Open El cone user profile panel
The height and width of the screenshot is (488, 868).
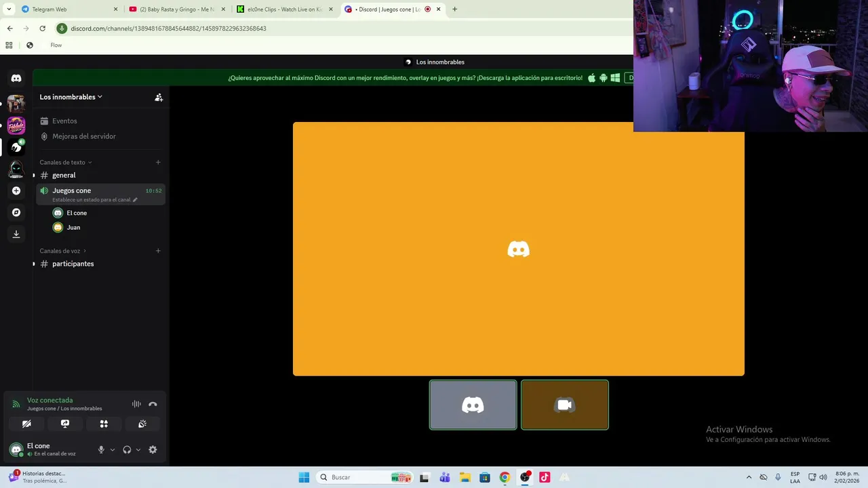tap(49, 449)
